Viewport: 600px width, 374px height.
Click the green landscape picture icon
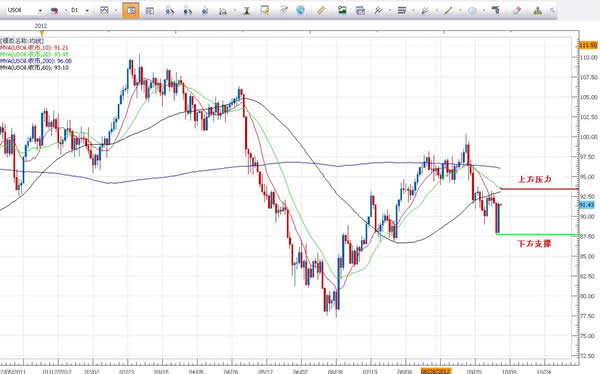point(342,10)
